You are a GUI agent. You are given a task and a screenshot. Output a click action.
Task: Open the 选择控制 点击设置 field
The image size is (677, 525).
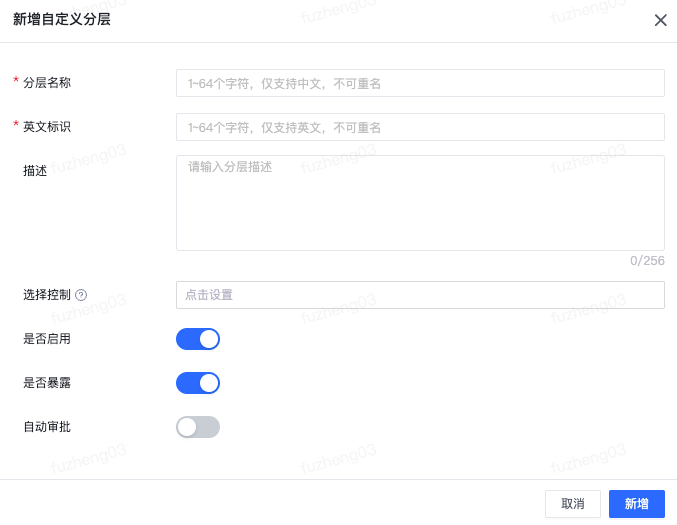point(420,295)
